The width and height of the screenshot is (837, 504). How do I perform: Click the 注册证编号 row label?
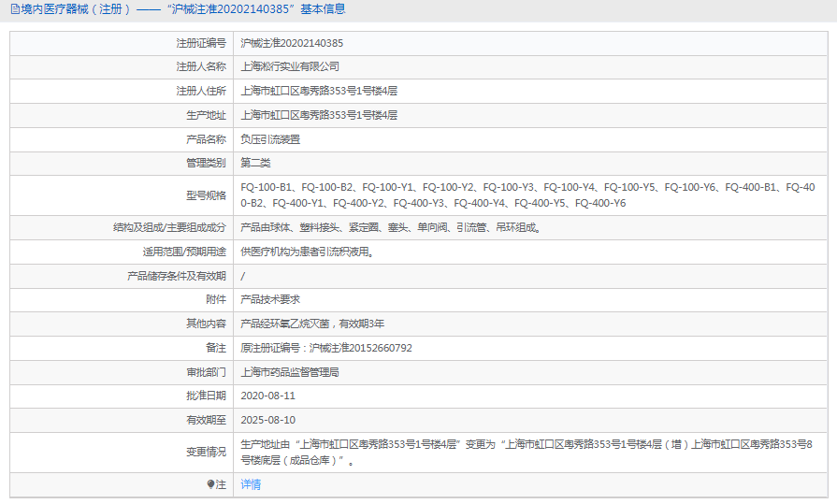201,43
